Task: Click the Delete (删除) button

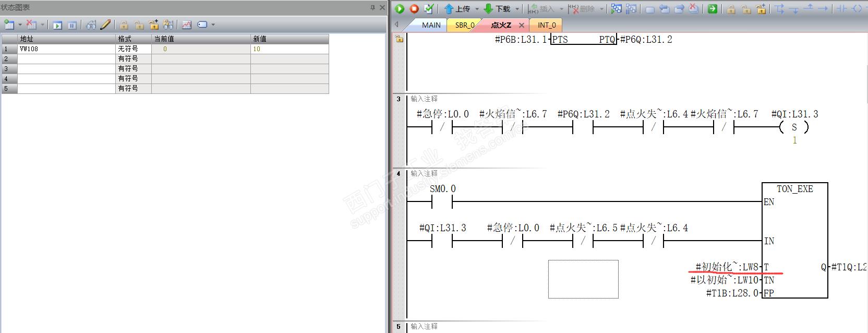Action: 581,9
